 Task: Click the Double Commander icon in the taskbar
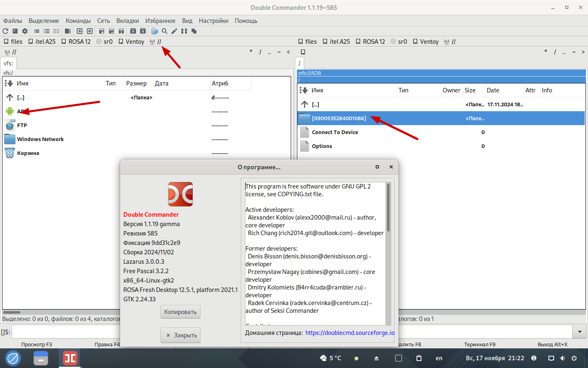(70, 359)
